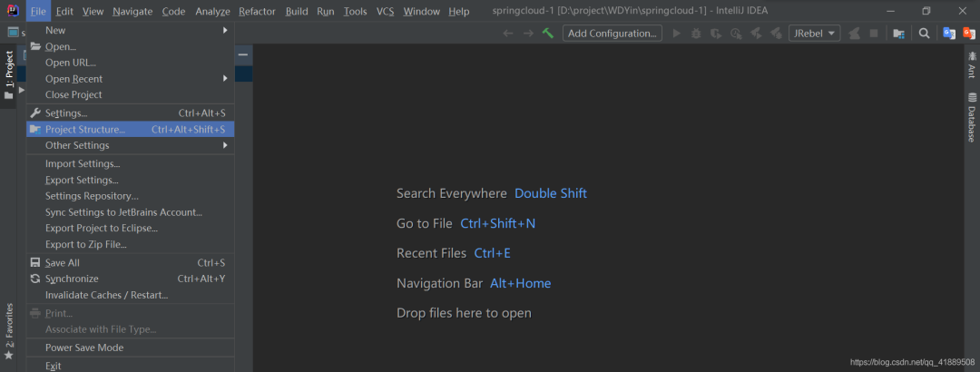
Task: Select Sync Settings to JetBrains Account...
Action: coord(130,212)
